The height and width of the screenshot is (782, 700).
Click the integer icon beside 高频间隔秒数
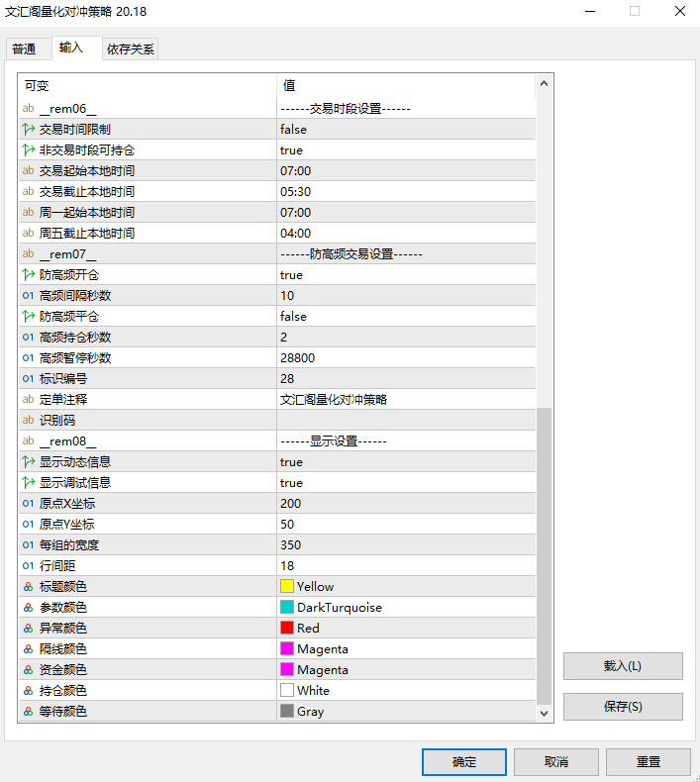pyautogui.click(x=28, y=296)
